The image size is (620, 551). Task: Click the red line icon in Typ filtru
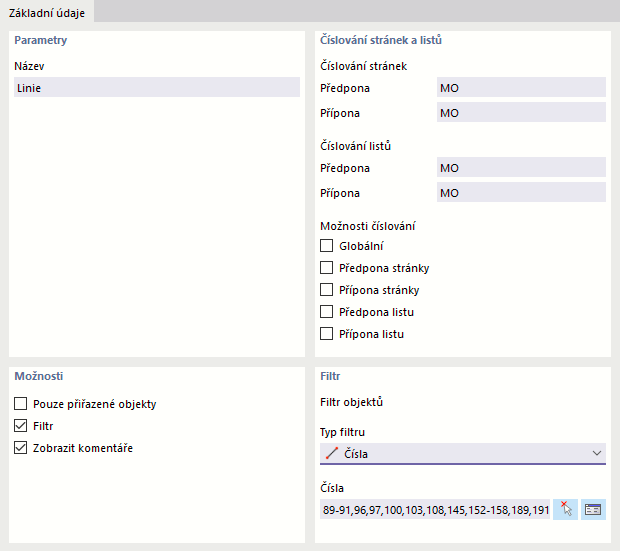pos(329,454)
